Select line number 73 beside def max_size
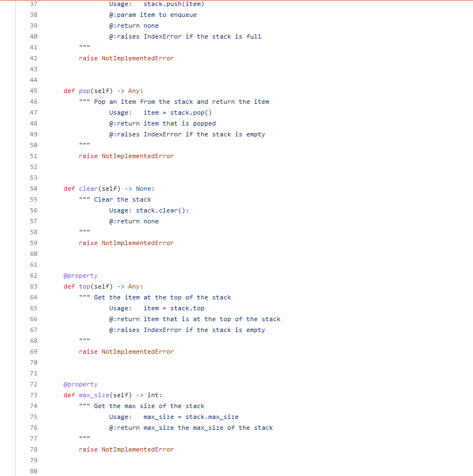The image size is (473, 476). click(x=33, y=395)
